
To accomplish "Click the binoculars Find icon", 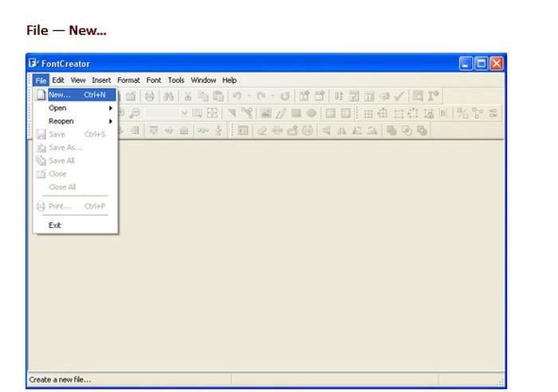I will [x=169, y=95].
